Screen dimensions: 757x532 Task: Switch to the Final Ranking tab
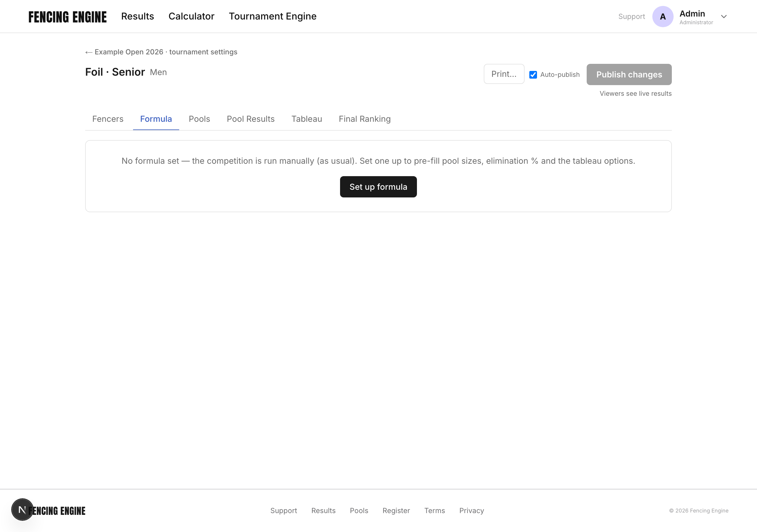[x=365, y=119]
